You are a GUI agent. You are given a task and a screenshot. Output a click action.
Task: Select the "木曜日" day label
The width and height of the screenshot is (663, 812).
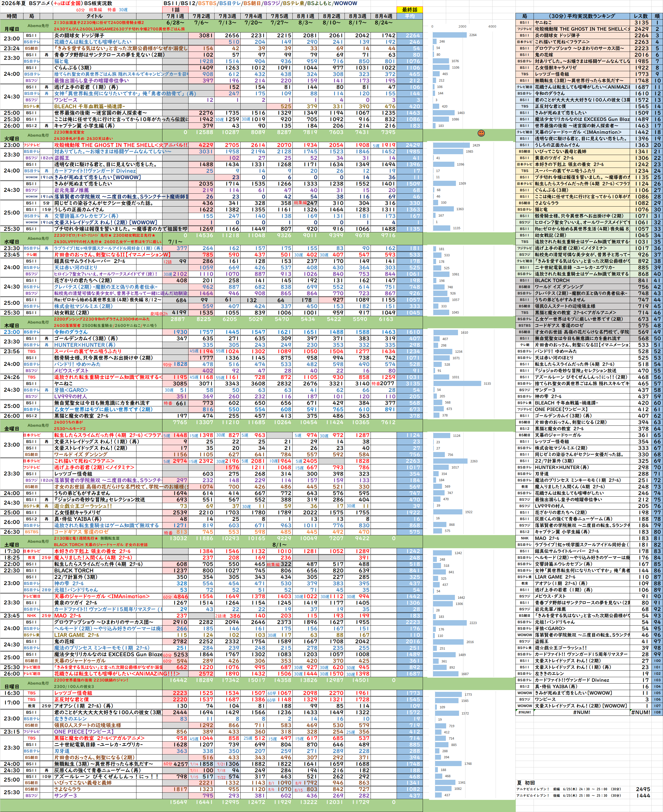(x=12, y=325)
